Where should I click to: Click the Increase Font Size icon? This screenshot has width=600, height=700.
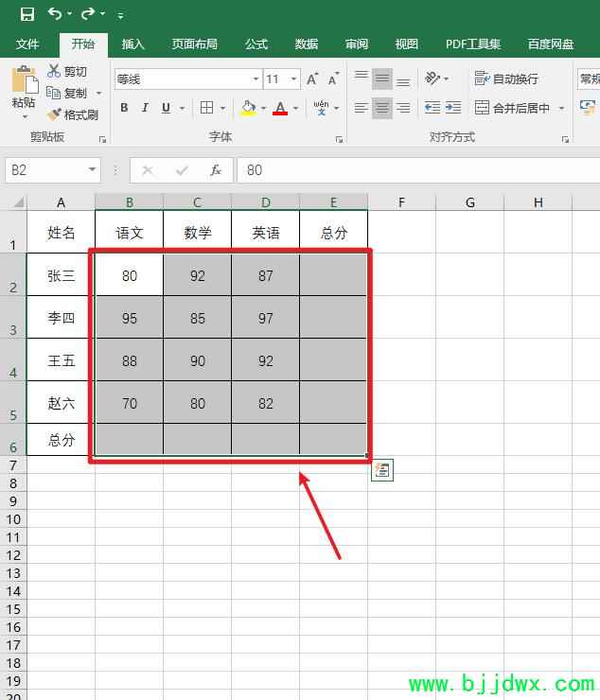[312, 79]
